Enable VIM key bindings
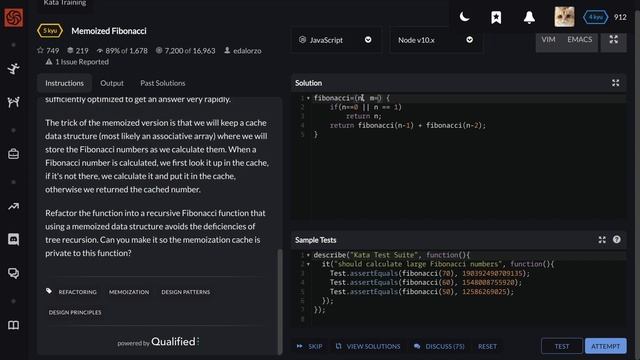Viewport: 640px width, 360px height. click(548, 40)
